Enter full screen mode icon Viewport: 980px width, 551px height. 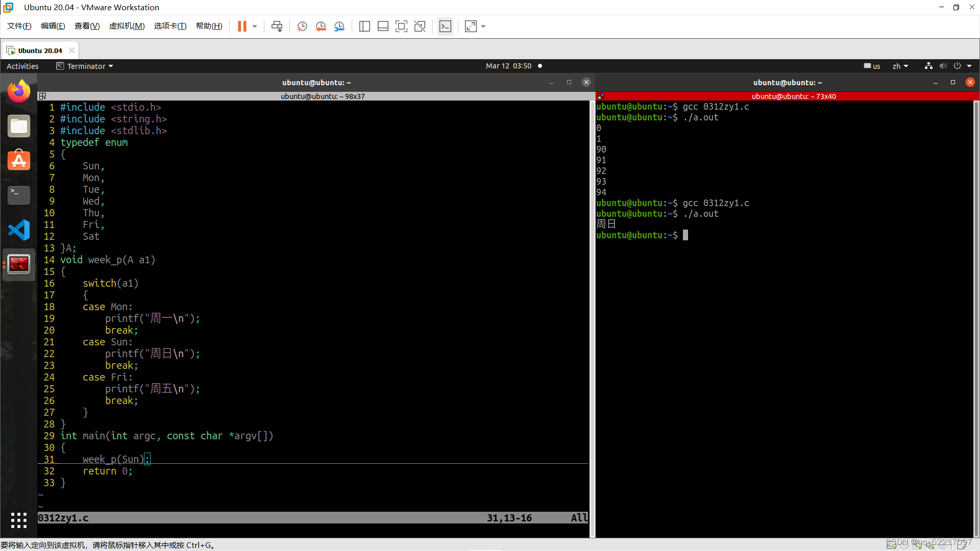tap(401, 27)
